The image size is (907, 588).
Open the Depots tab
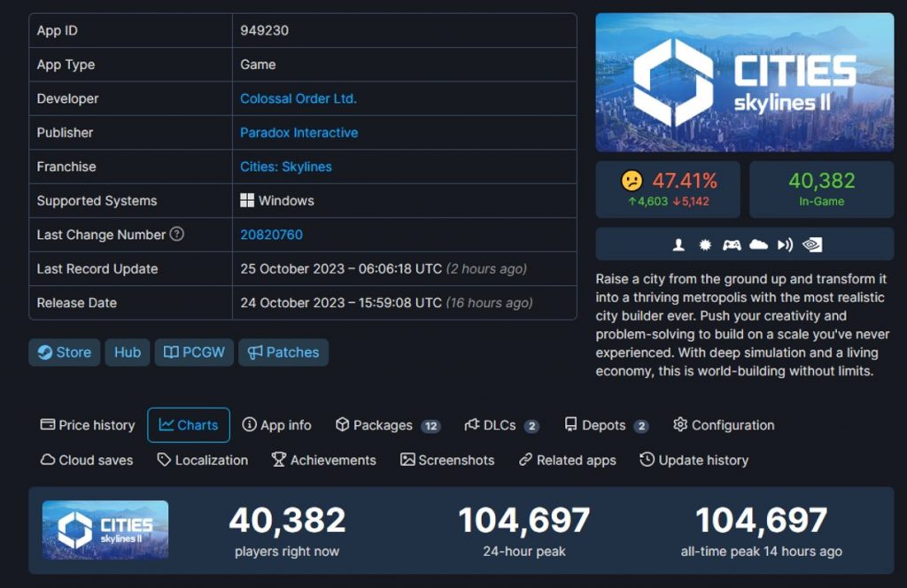point(606,425)
